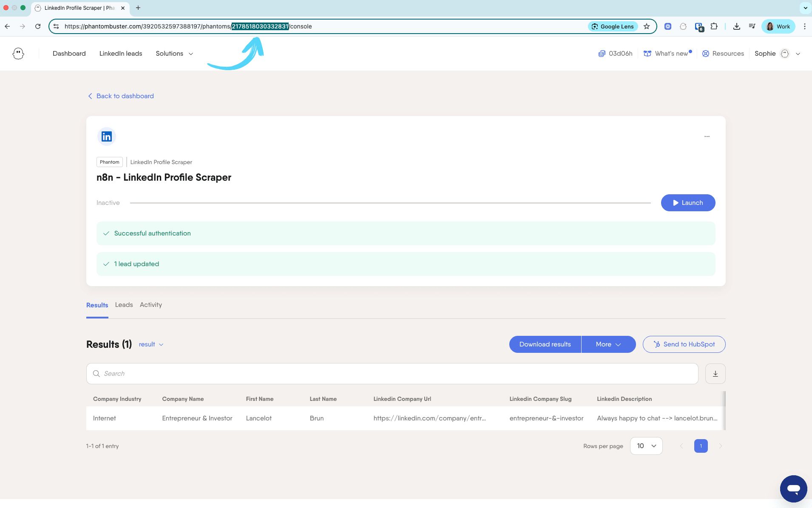Open LinkedIn leads page

click(x=121, y=54)
